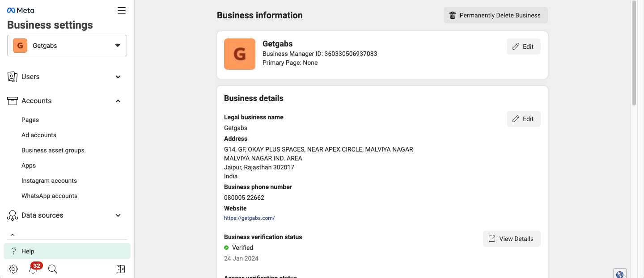Image resolution: width=644 pixels, height=278 pixels.
Task: Open the Getgabs business selector dropdown
Action: (x=67, y=46)
